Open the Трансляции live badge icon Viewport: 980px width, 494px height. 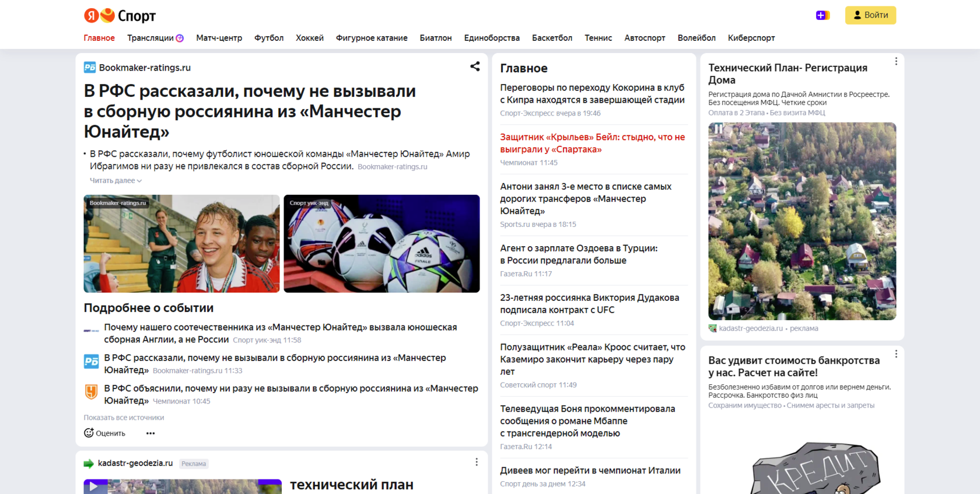[180, 38]
